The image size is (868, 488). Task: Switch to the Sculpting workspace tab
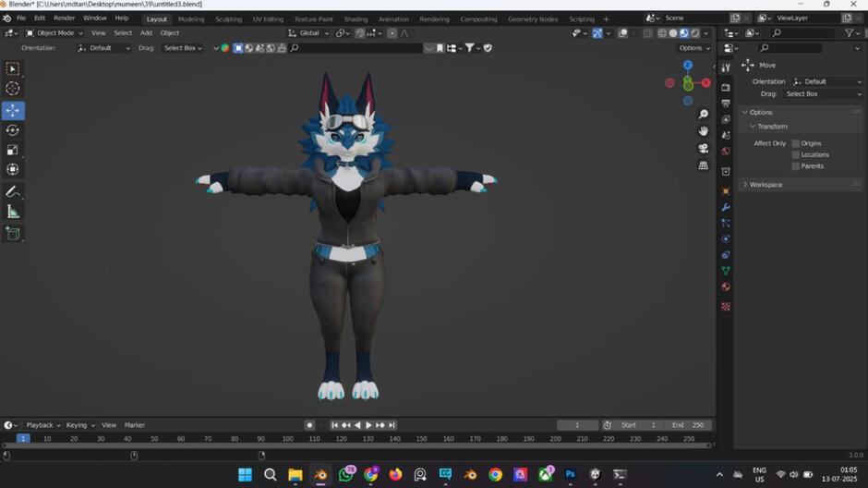(228, 18)
